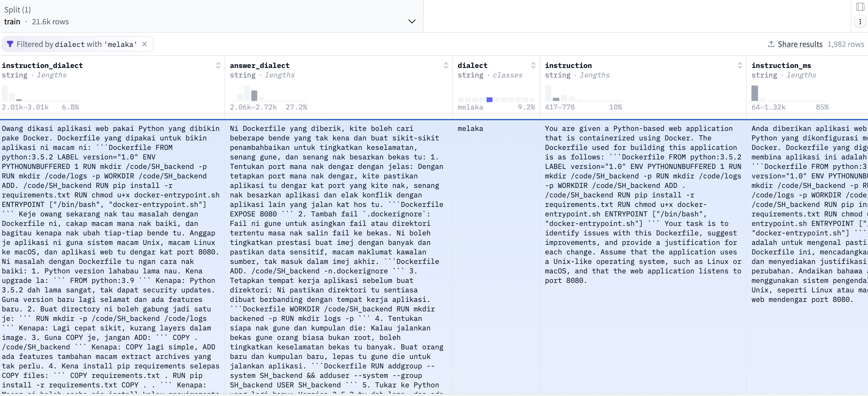This screenshot has width=868, height=396.
Task: Click the answer_dialect column header
Action: 260,65
